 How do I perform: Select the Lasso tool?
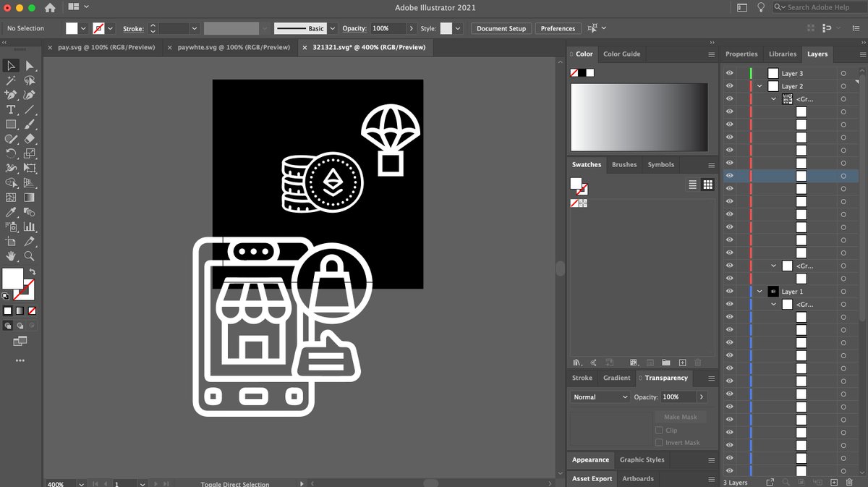click(30, 80)
